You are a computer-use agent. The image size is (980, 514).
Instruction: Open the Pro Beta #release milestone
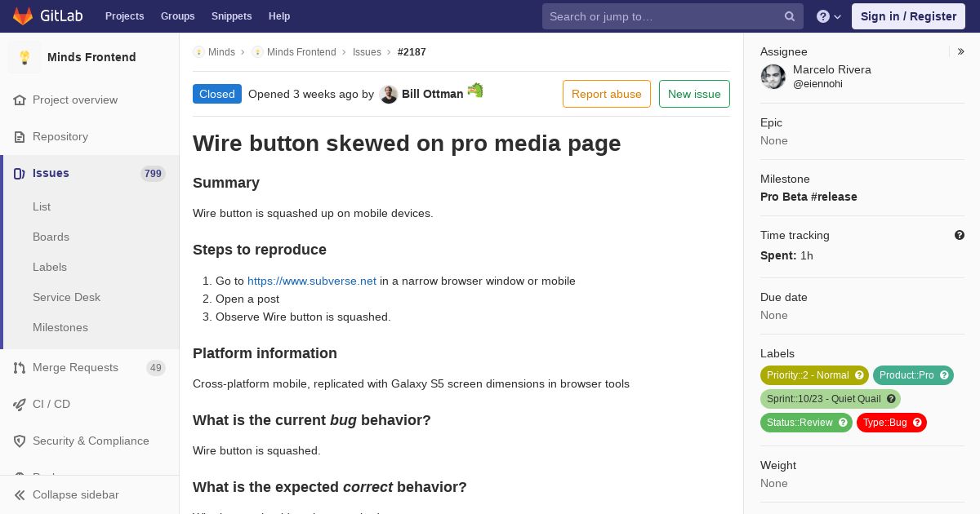tap(808, 197)
